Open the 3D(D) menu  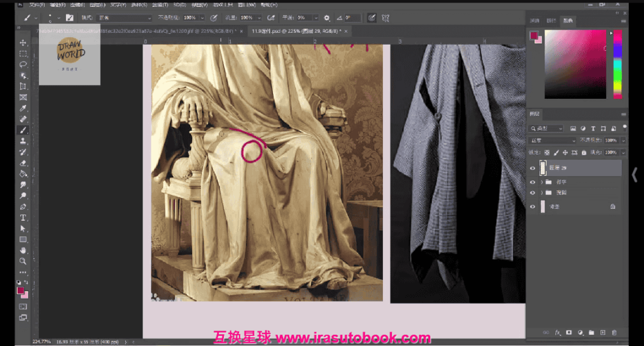point(179,5)
